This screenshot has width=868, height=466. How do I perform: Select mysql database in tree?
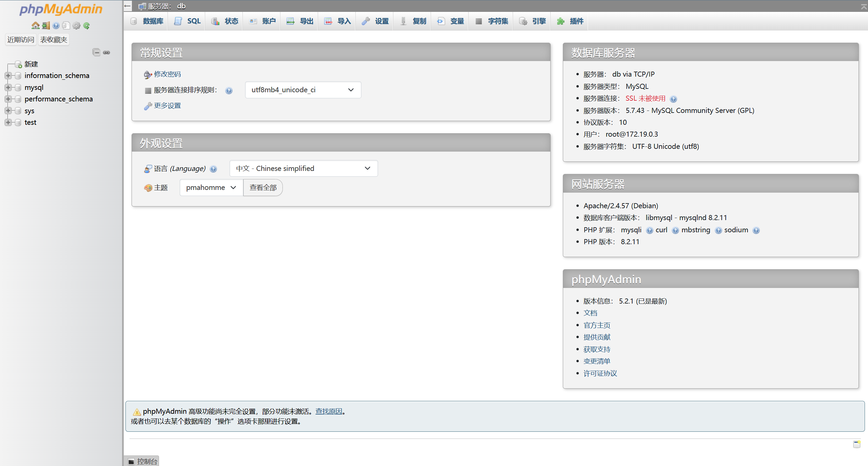pos(34,88)
